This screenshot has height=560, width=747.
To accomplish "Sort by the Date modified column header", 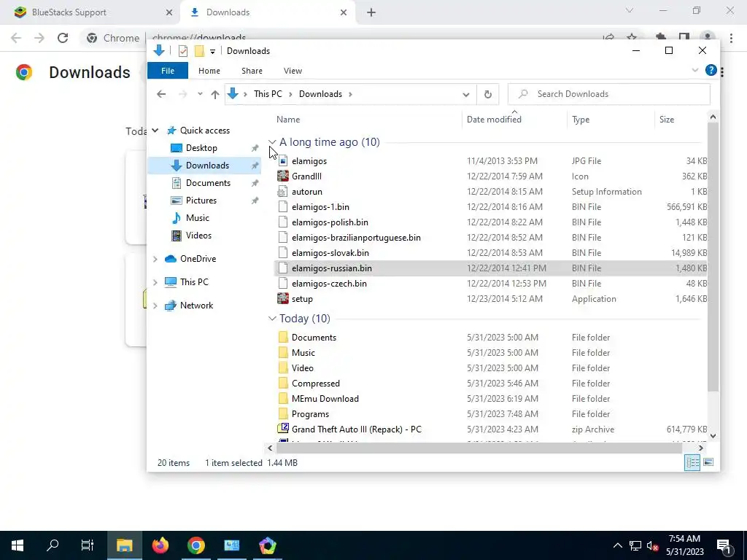I will coord(494,120).
